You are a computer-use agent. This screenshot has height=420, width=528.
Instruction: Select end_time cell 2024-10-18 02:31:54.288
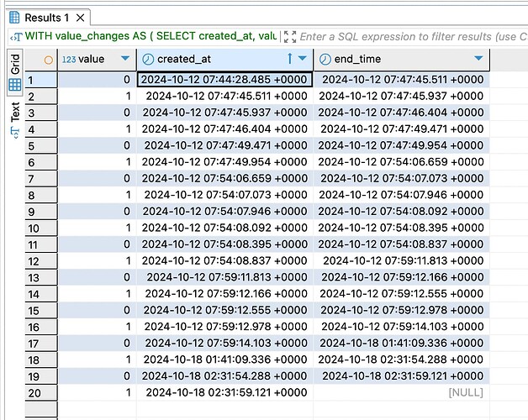coord(401,360)
